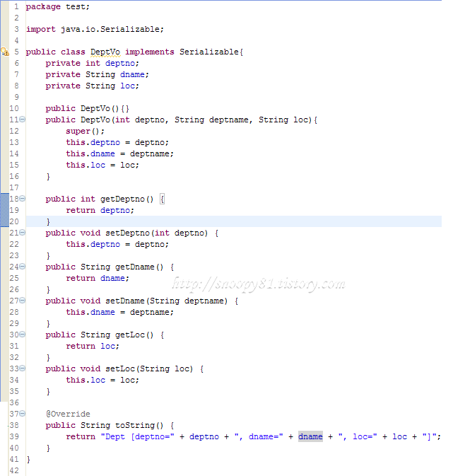Click the 'setLoc' method name on line 33
The height and width of the screenshot is (476, 453).
120,368
